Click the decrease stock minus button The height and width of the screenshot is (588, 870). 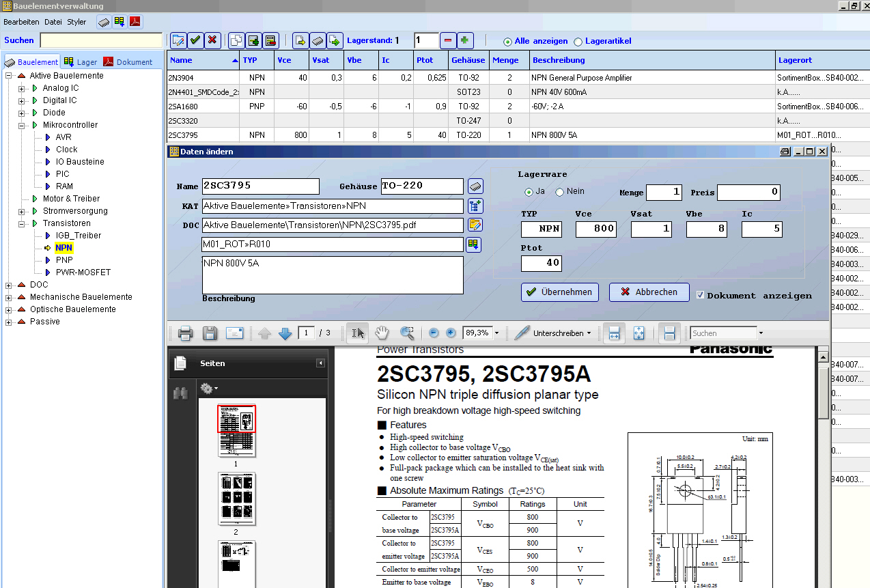click(x=448, y=40)
